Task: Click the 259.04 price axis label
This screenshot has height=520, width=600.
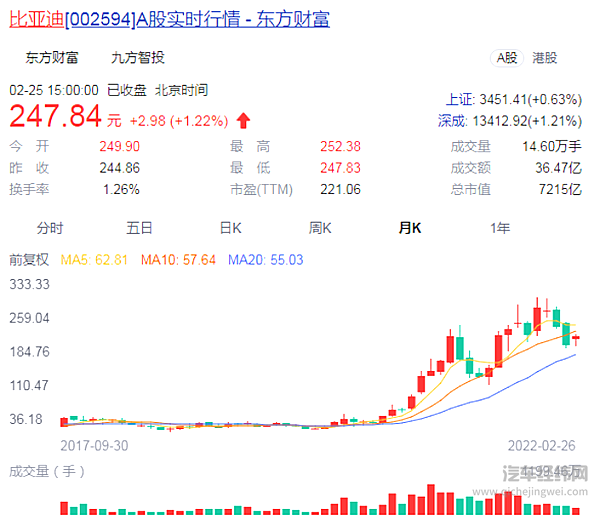Action: pyautogui.click(x=29, y=318)
